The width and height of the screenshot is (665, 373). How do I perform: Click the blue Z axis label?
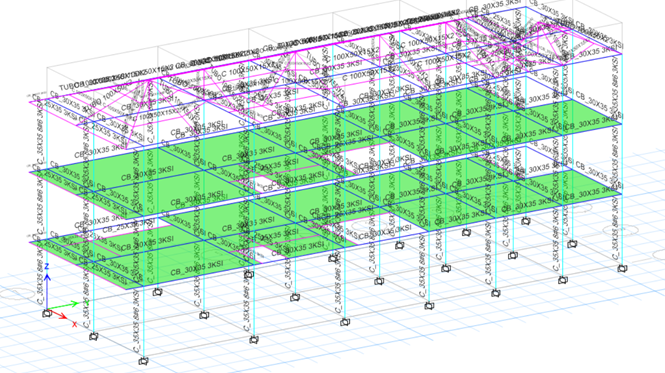47,266
